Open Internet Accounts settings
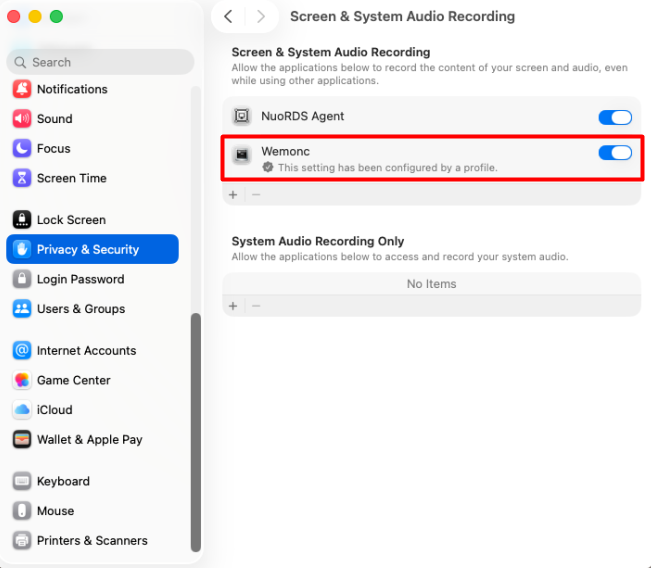This screenshot has width=651, height=568. pos(93,350)
